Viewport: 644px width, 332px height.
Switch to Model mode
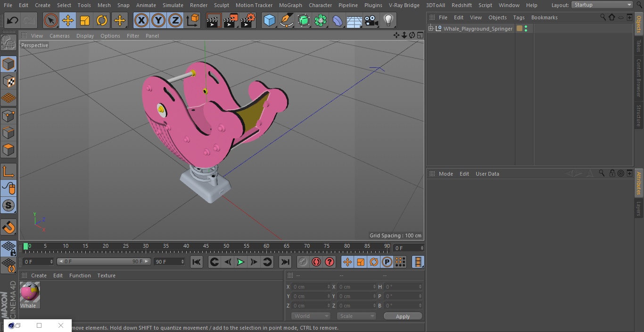(x=8, y=64)
